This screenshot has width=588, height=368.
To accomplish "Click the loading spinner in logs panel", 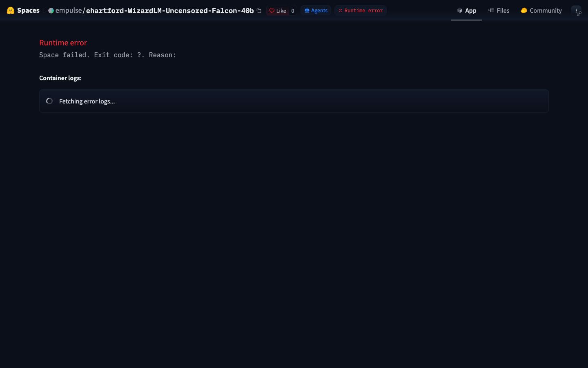I will point(49,101).
